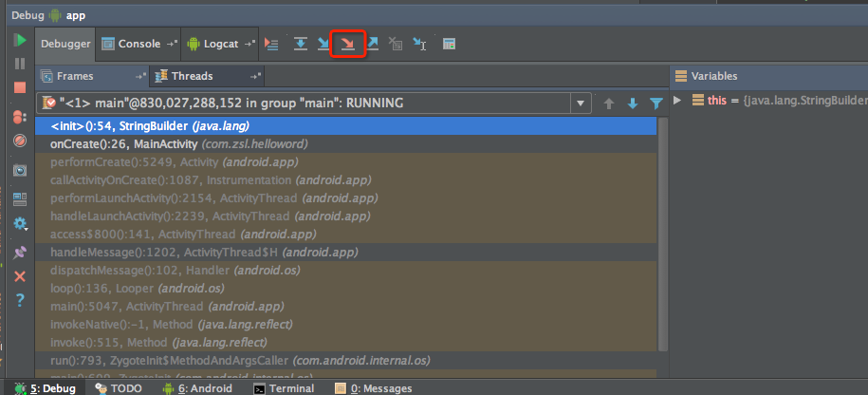Open the Terminal tool window
The height and width of the screenshot is (395, 868).
284,388
